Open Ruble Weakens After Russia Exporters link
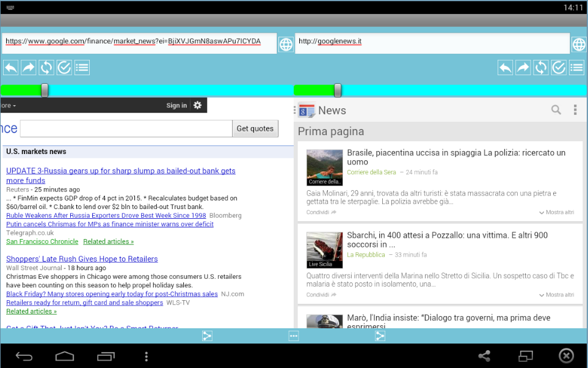This screenshot has width=588, height=368. click(x=106, y=215)
